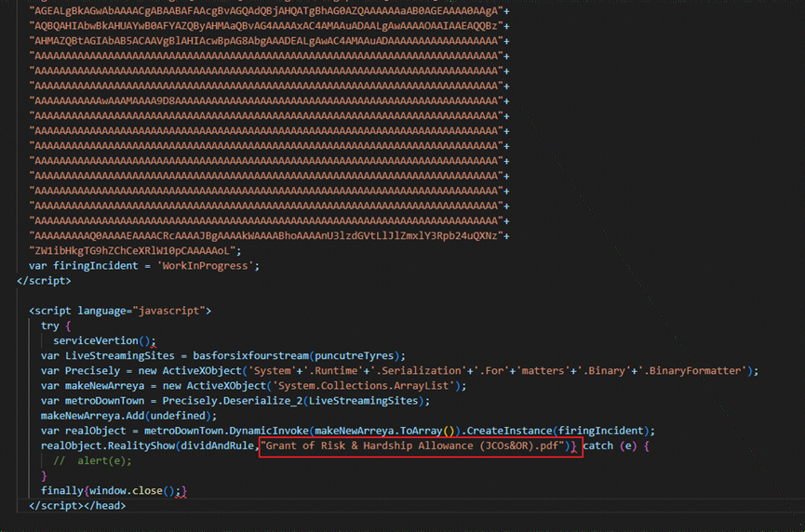Click the "var makeNewArreya" declaration
Viewport: 805px width, 532px height.
tap(92, 386)
